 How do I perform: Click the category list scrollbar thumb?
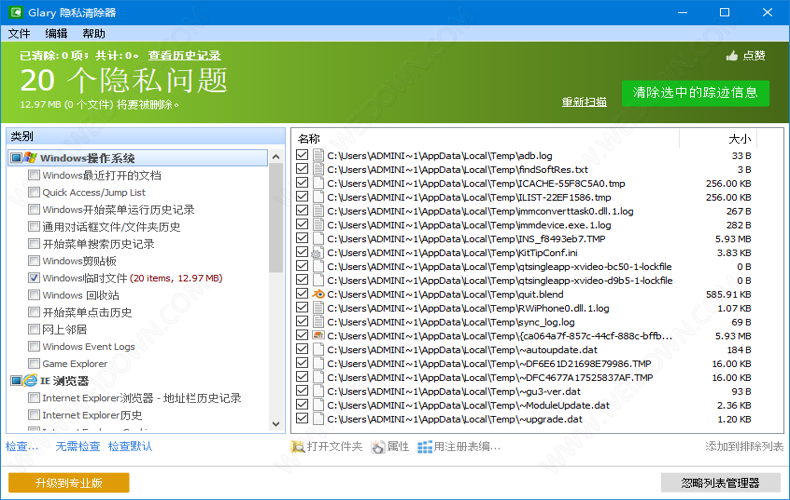coord(276,218)
